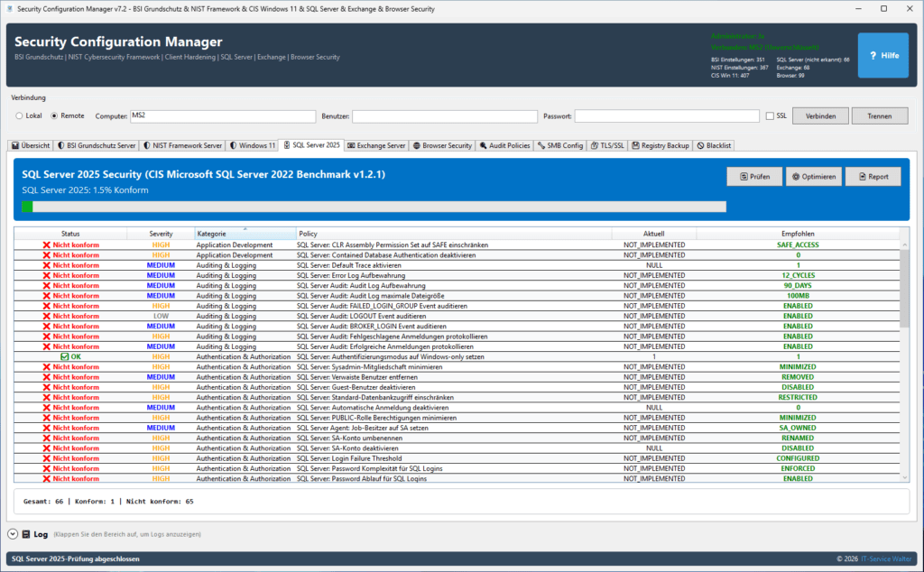This screenshot has height=572, width=924.
Task: Click the shield icon on the Audit Policies tab
Action: (484, 145)
